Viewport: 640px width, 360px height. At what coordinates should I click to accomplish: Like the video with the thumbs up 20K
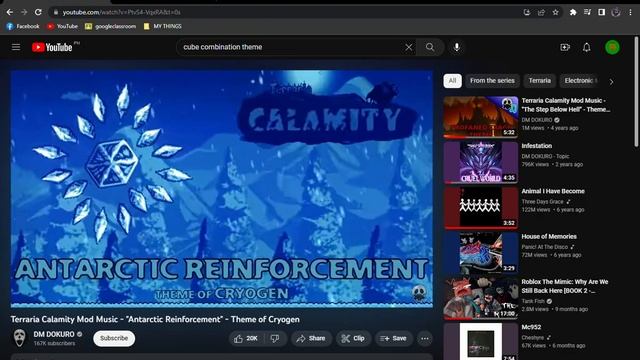247,338
